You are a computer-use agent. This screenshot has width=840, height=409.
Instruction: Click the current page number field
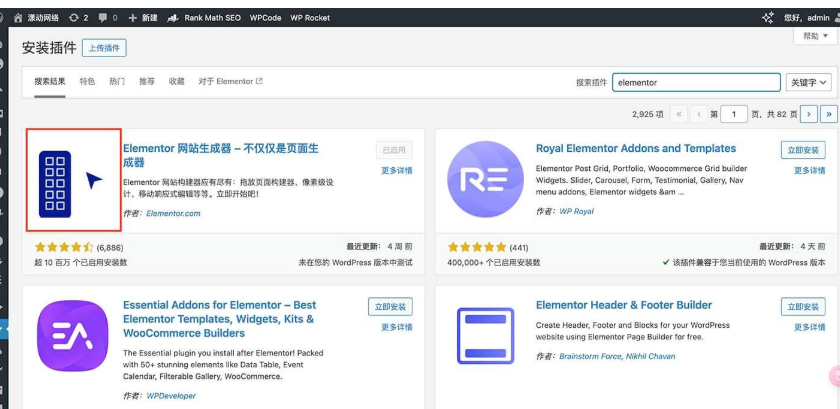tap(733, 114)
